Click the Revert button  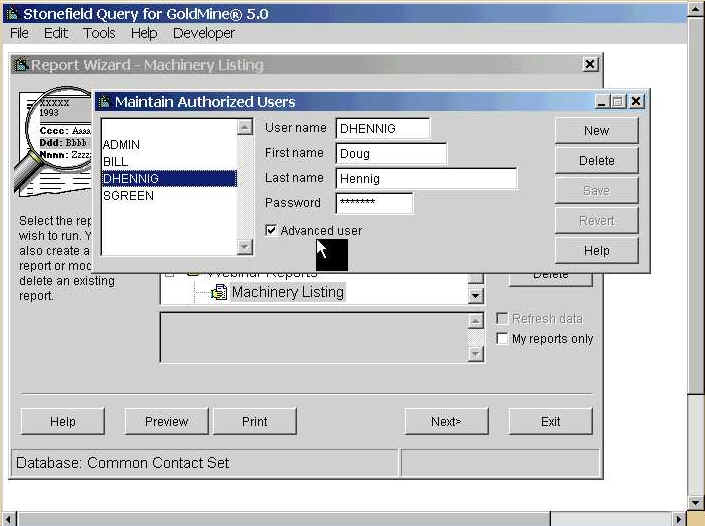coord(597,221)
